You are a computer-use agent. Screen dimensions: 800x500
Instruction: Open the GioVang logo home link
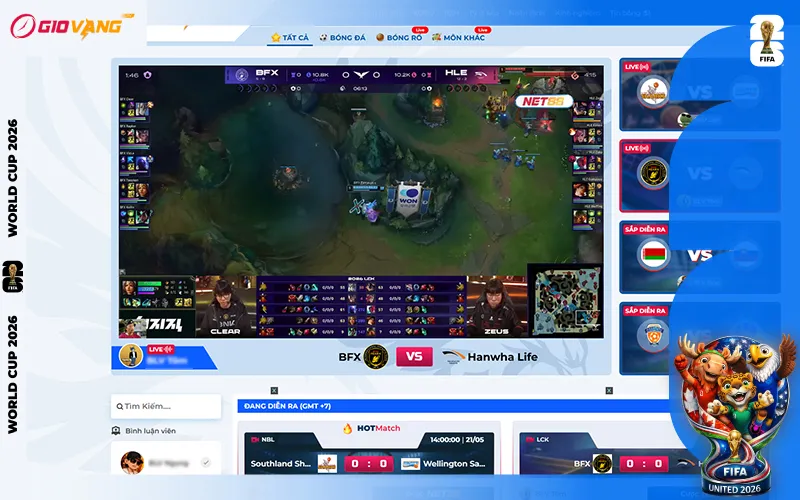71,27
